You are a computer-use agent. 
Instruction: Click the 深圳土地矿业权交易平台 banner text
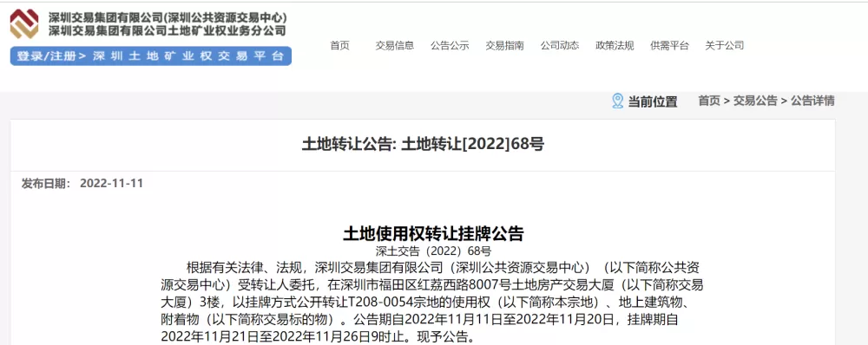(188, 56)
